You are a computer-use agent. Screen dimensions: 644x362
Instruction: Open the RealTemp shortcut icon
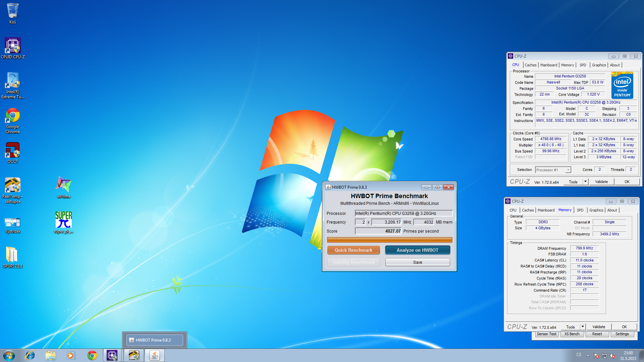point(13,190)
